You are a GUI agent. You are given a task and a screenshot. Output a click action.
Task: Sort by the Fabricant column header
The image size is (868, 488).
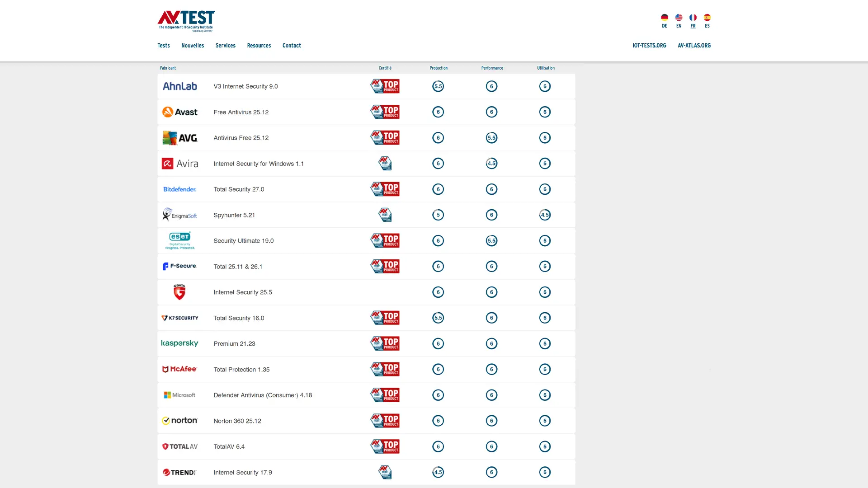(168, 68)
